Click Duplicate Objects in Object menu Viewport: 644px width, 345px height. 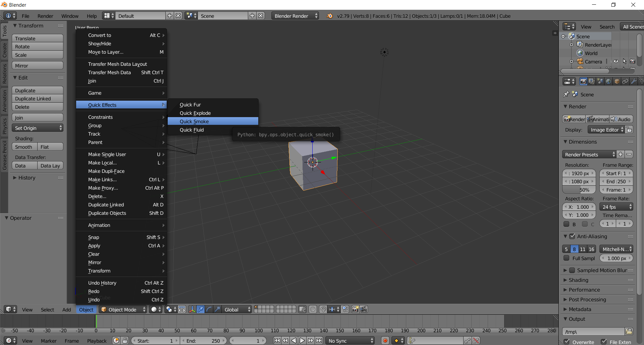click(x=121, y=213)
